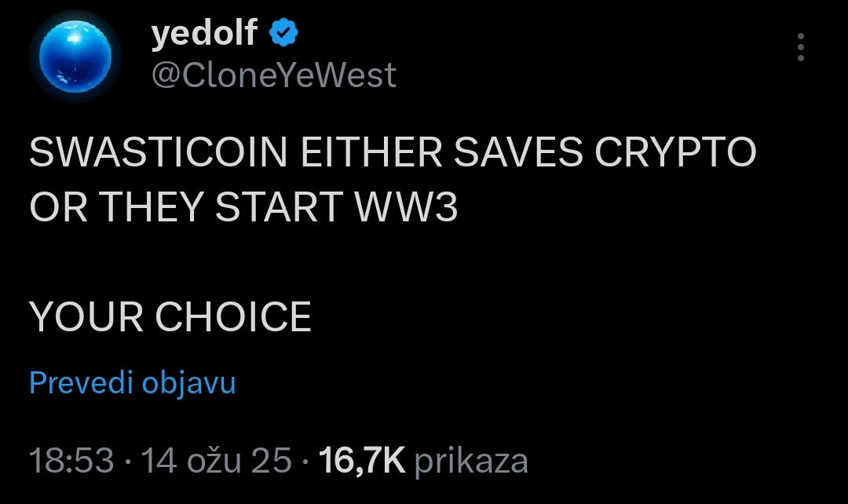Visit the @CloneYeWest handle link
This screenshot has height=504, width=848.
click(272, 76)
